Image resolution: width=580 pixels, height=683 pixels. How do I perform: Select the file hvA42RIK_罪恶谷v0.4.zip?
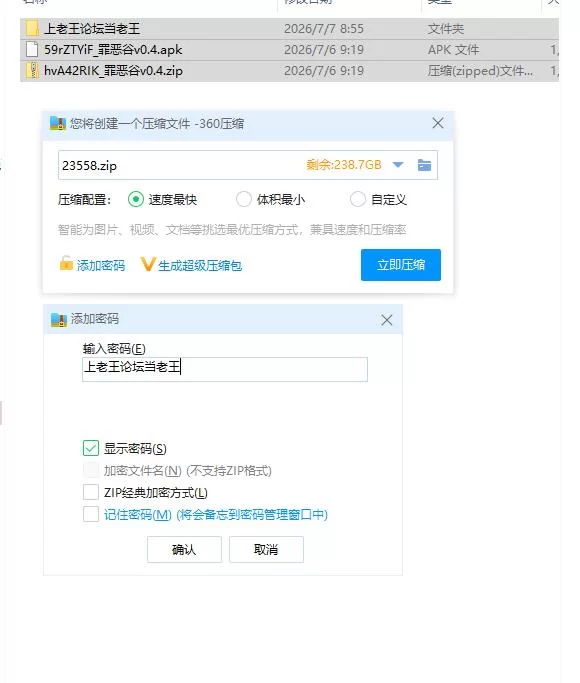(x=289, y=71)
